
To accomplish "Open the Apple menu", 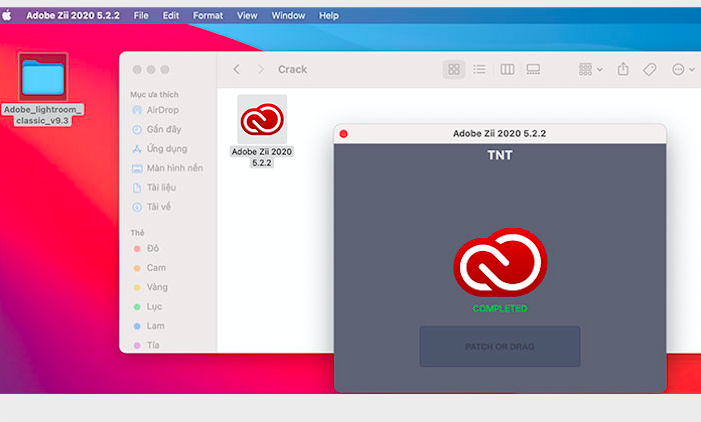I will [x=7, y=16].
